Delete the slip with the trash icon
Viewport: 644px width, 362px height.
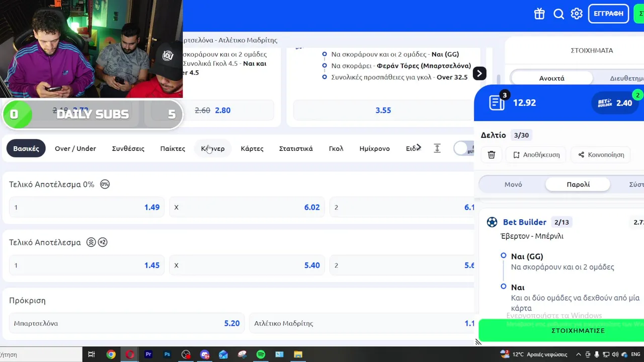tap(492, 155)
